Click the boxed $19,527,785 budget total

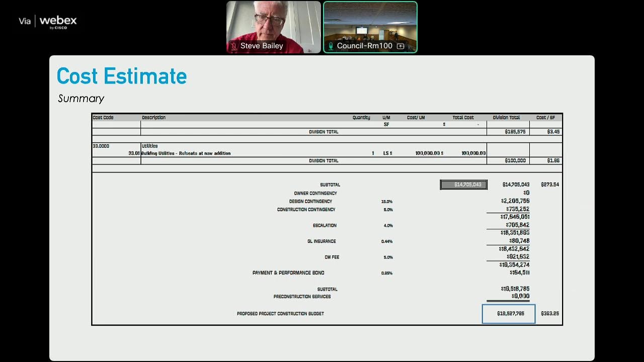509,314
